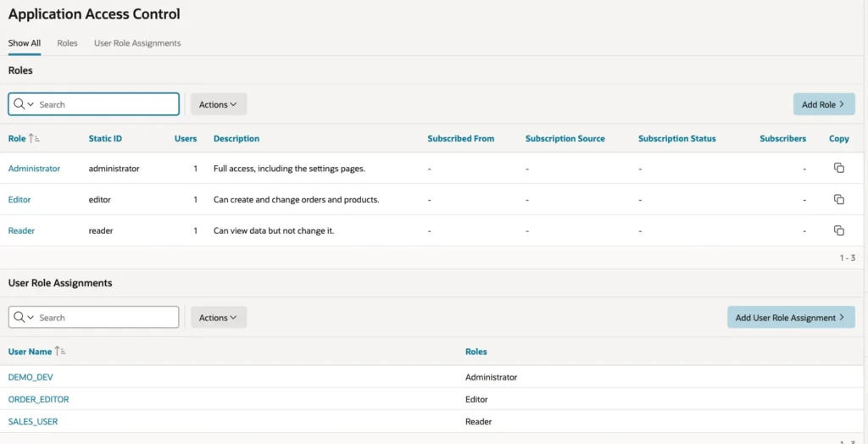Viewport: 868px width, 444px height.
Task: Select the 'reader' static ID cell
Action: click(x=101, y=230)
